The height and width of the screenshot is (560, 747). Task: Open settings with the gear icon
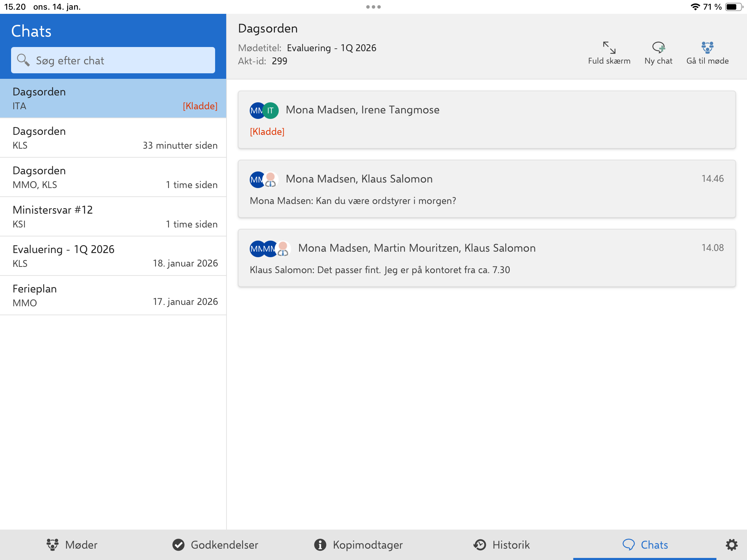[731, 545]
